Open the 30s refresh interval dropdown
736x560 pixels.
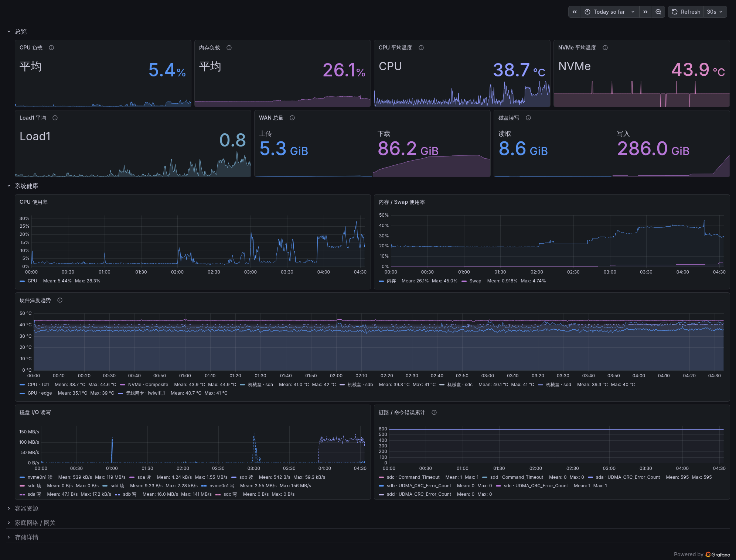coord(715,12)
